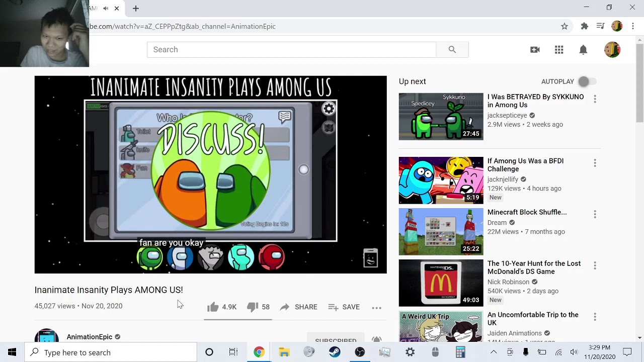Image resolution: width=644 pixels, height=362 pixels.
Task: Focus the YouTube Search field
Action: pyautogui.click(x=291, y=49)
